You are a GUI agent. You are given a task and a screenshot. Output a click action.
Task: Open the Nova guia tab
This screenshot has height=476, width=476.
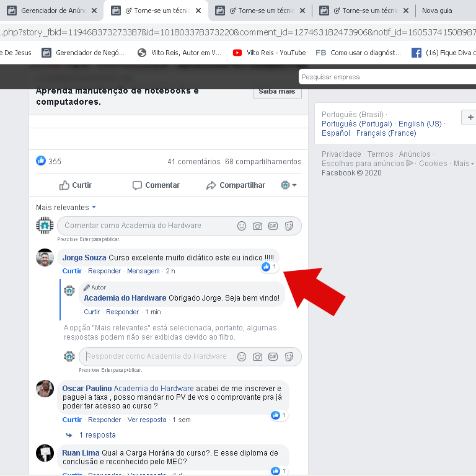[x=437, y=11]
